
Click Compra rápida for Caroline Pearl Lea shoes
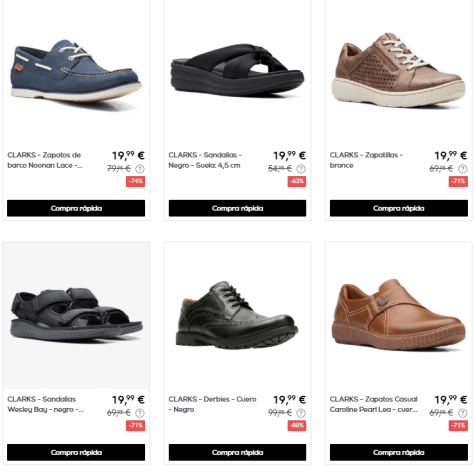click(x=399, y=452)
